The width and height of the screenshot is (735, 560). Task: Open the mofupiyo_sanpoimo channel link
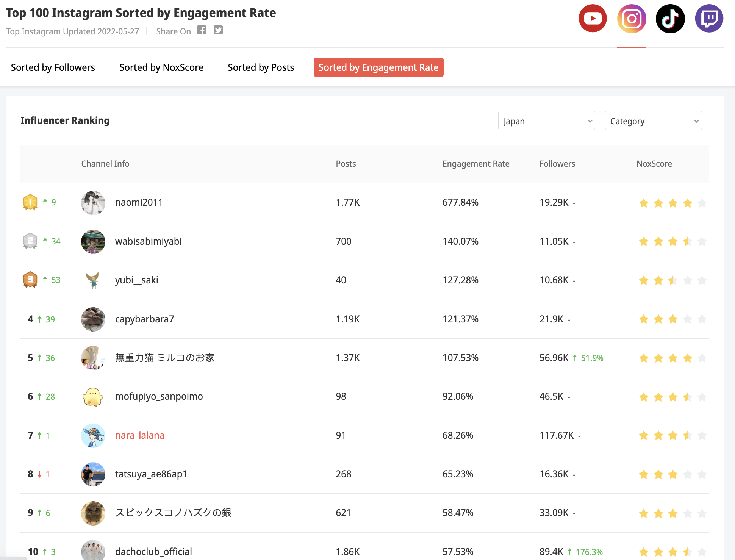[159, 396]
